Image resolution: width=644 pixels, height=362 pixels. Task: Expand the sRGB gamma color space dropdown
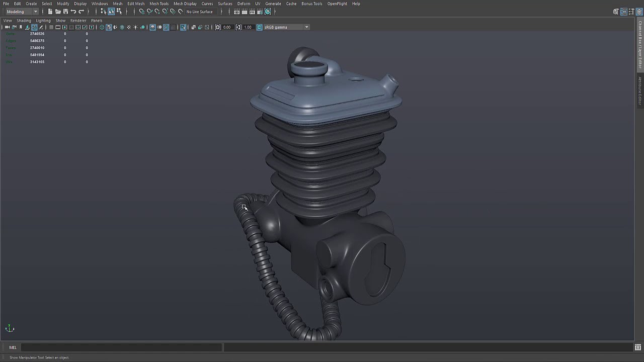[306, 27]
